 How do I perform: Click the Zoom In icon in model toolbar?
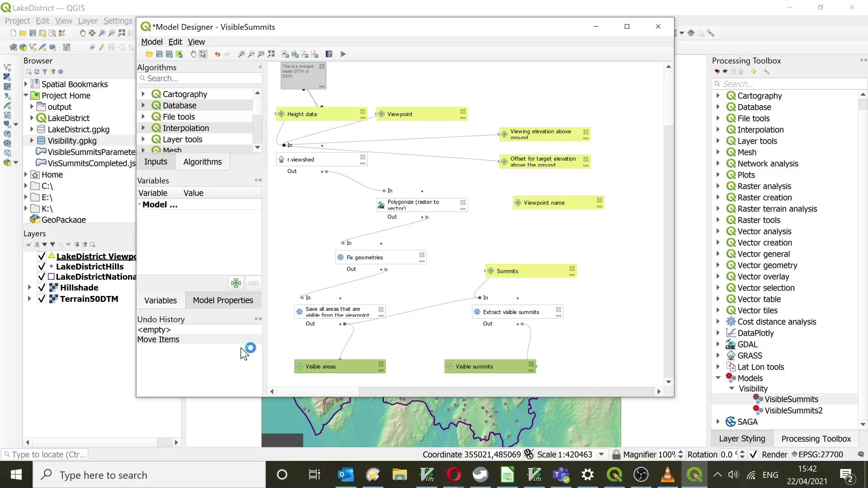point(242,54)
